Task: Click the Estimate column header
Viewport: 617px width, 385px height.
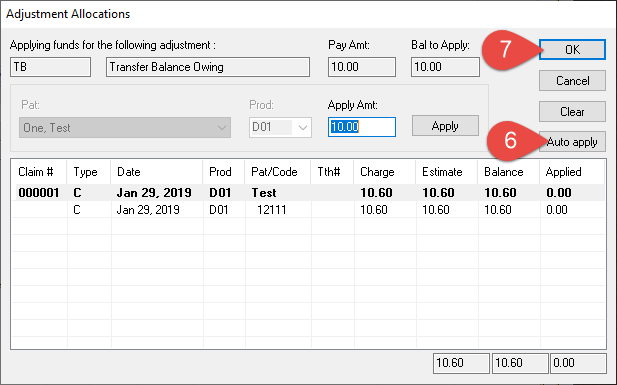Action: (447, 172)
